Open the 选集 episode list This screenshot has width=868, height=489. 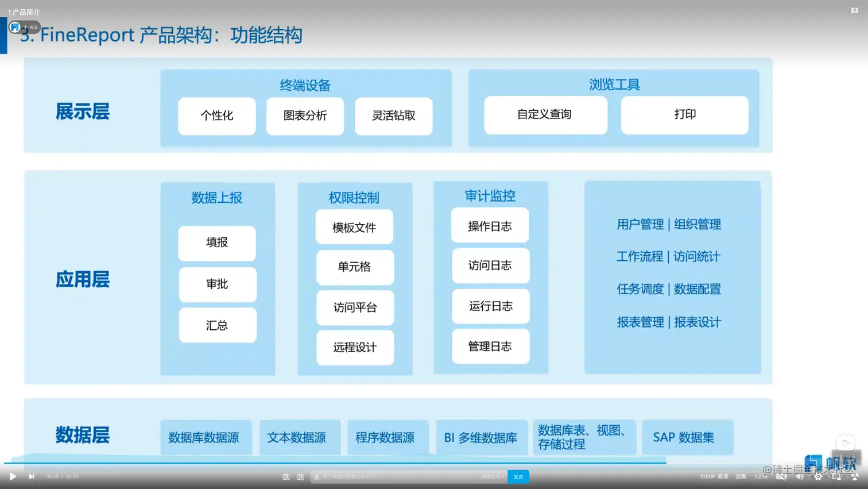741,476
